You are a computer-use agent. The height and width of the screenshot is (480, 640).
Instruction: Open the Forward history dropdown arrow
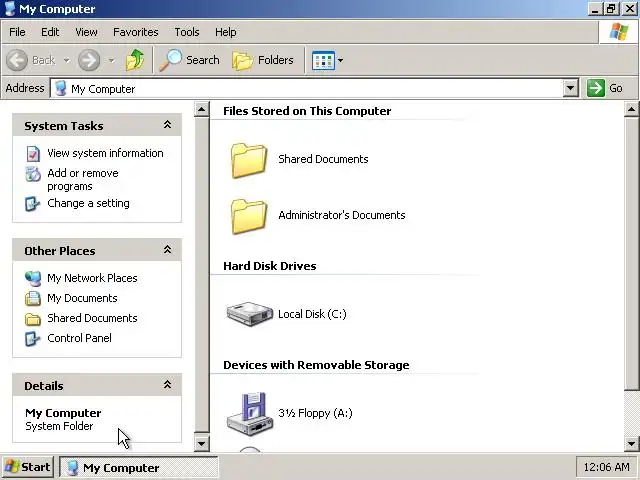pyautogui.click(x=111, y=60)
